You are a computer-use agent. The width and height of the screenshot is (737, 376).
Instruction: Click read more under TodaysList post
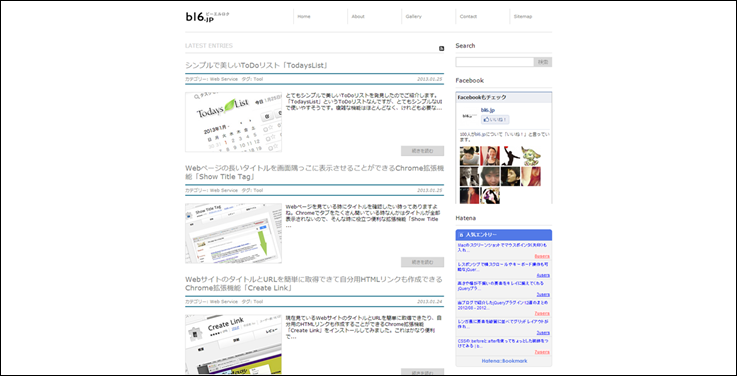[x=422, y=151]
